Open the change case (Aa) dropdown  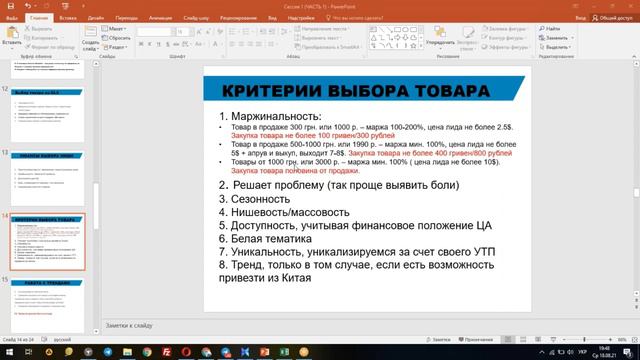pos(199,44)
